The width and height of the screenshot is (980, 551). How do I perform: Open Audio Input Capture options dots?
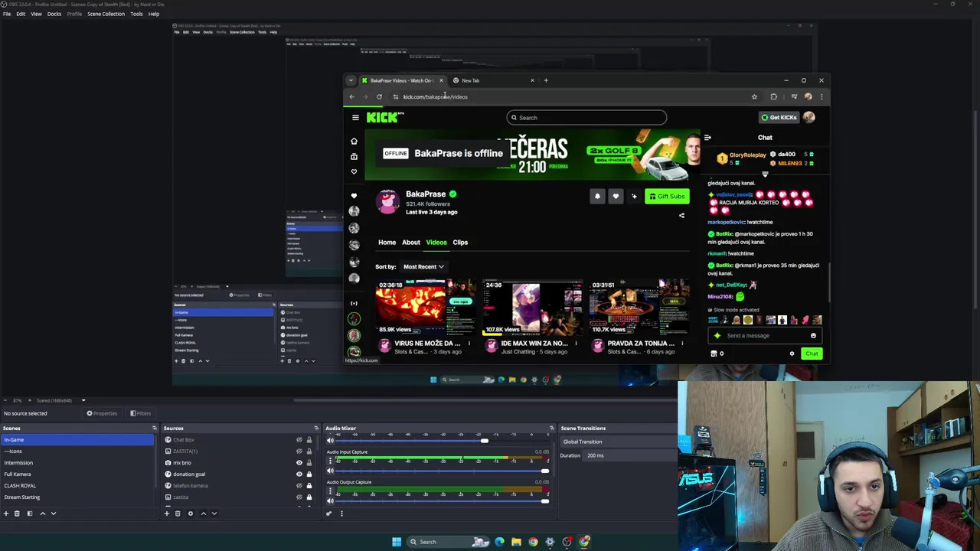[330, 461]
